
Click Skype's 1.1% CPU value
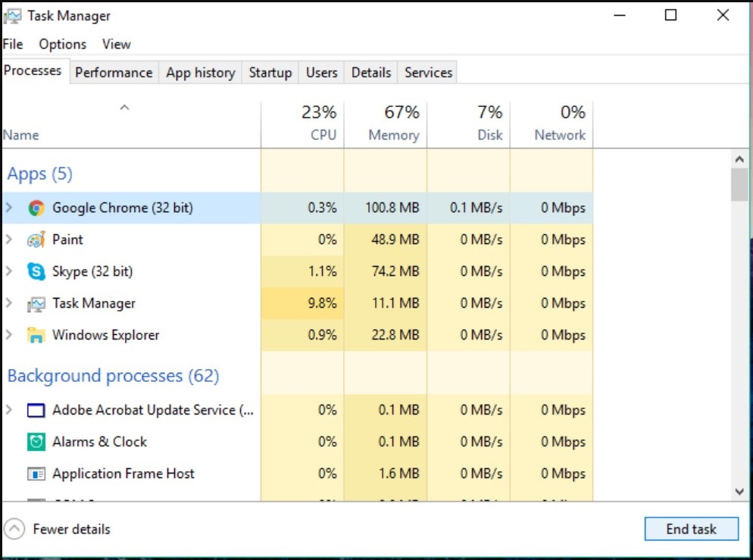pyautogui.click(x=322, y=271)
